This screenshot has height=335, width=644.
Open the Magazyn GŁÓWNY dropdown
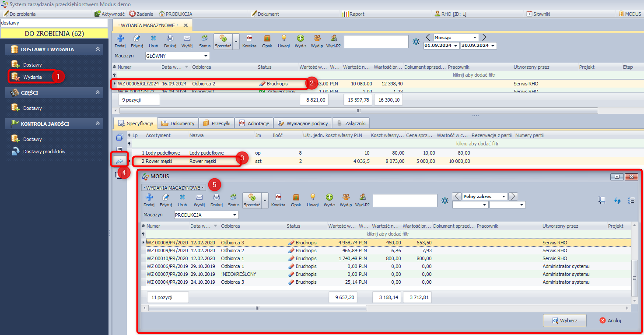point(206,56)
